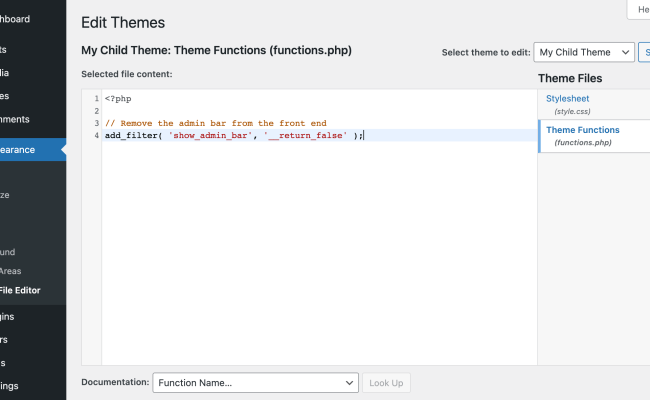Image resolution: width=650 pixels, height=400 pixels.
Task: Open the Pages sidebar menu item
Action: coord(5,96)
